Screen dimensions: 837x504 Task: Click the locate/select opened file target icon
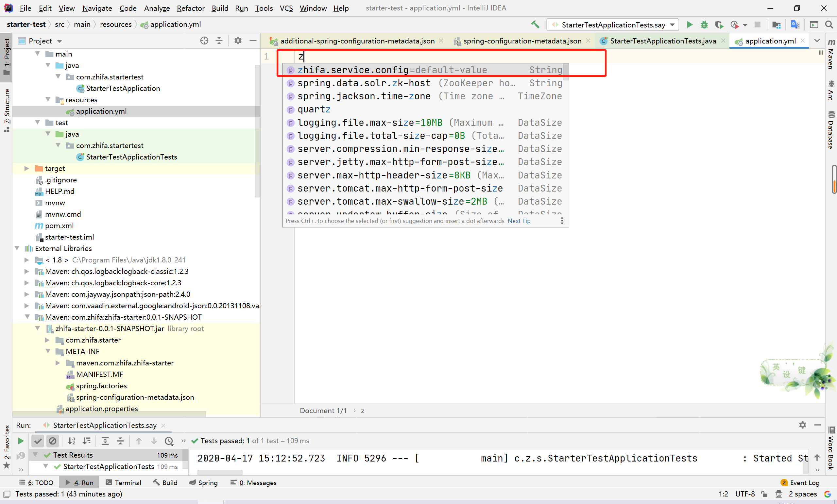click(x=204, y=41)
